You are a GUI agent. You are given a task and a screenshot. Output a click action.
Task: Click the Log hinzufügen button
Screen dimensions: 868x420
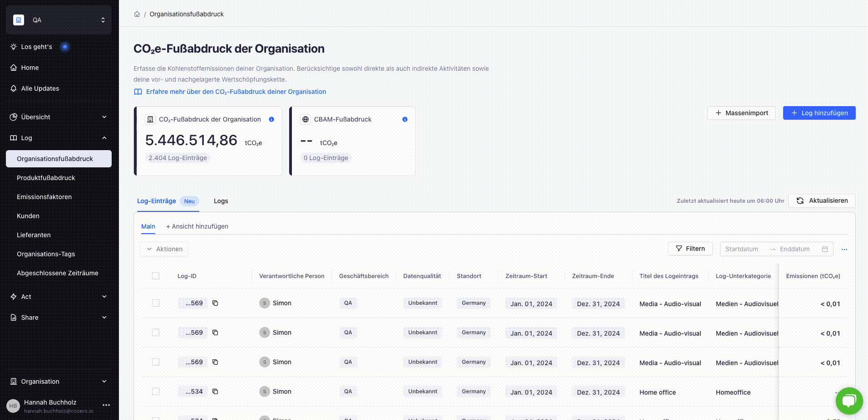click(x=819, y=113)
